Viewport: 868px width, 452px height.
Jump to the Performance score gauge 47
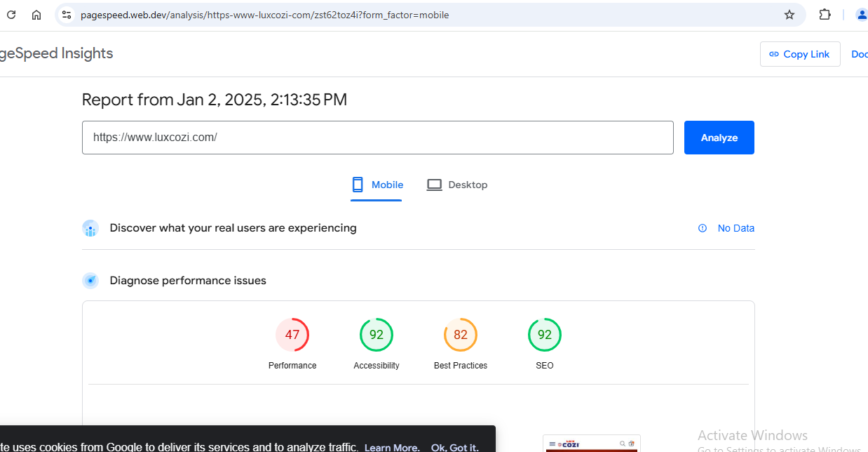click(x=292, y=335)
